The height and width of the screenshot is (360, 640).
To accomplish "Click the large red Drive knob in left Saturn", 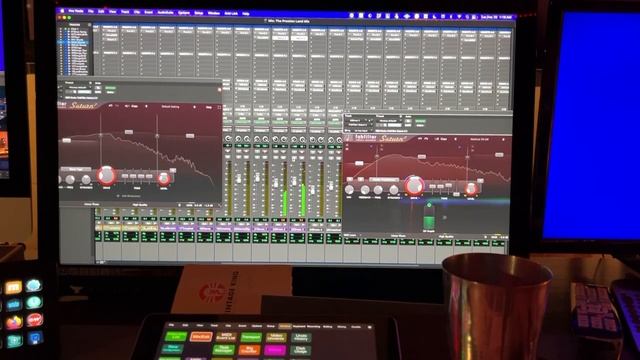I will [106, 176].
